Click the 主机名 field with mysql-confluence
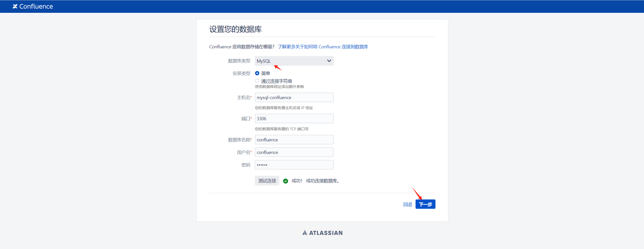Screen dimensions: 644x249 294,97
